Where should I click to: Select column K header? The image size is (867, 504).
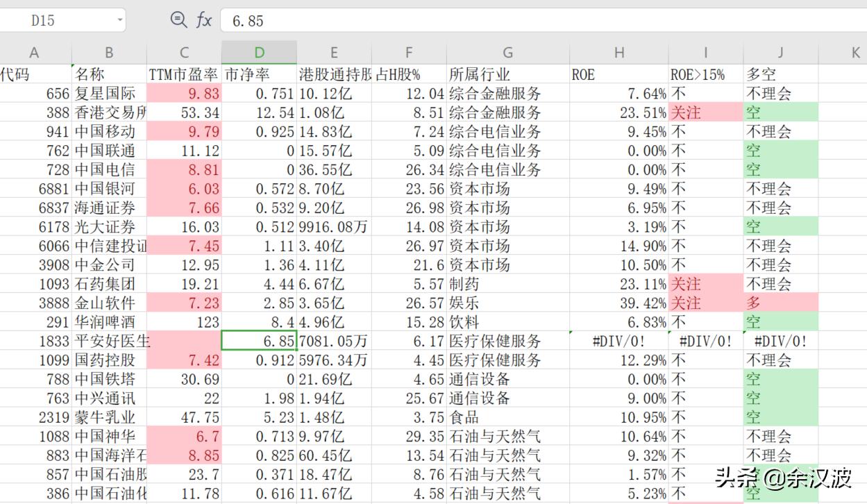(x=855, y=51)
